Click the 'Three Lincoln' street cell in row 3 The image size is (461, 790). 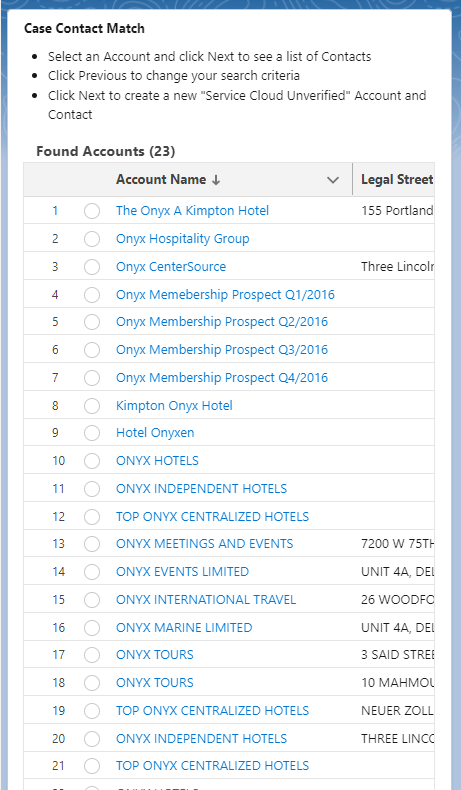(397, 267)
